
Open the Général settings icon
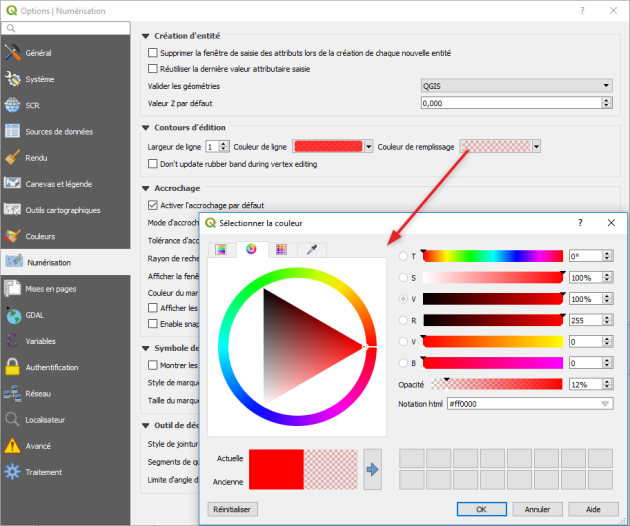click(x=12, y=53)
